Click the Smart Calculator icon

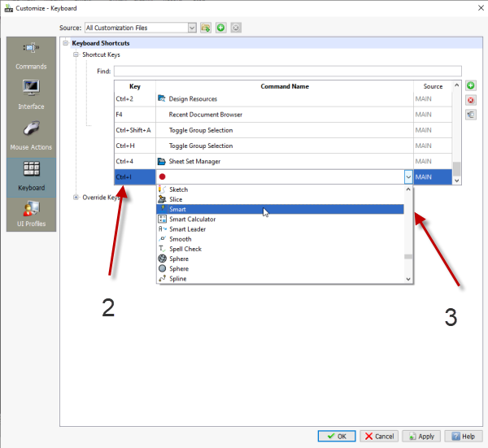162,219
